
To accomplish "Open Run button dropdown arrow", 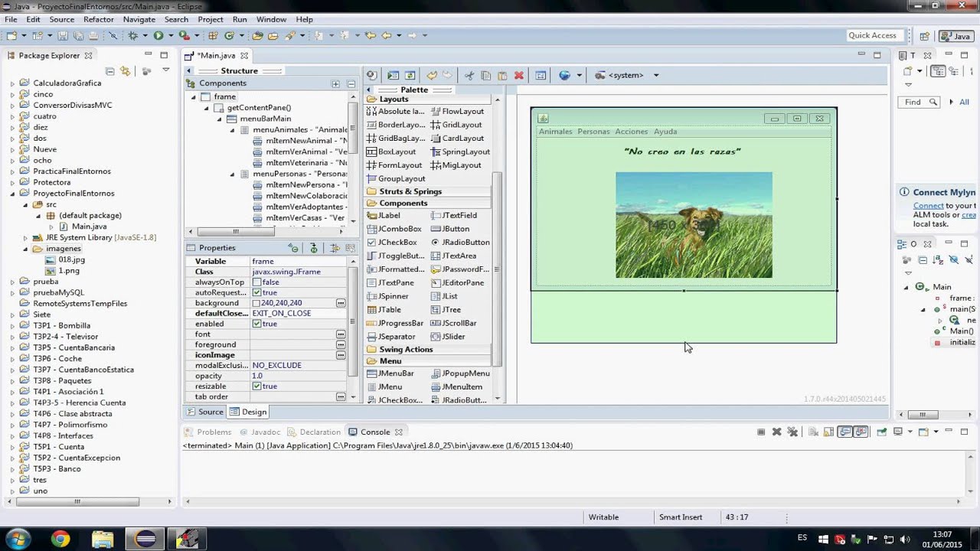I will (x=170, y=35).
